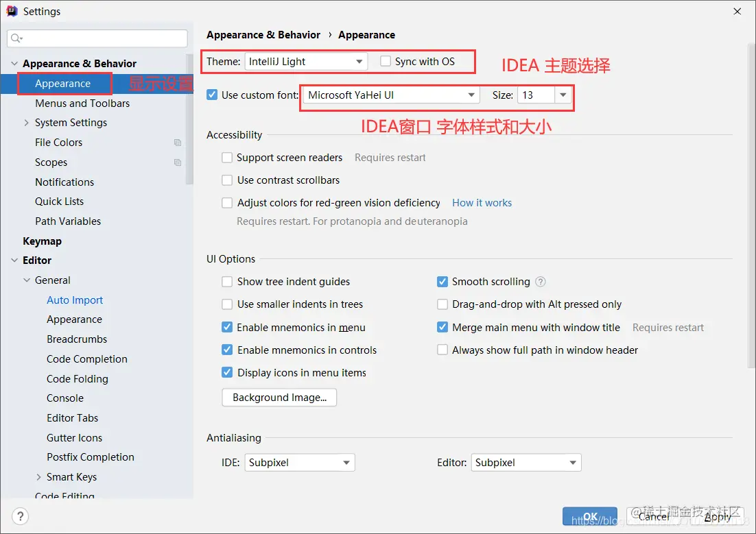Enable Always show full path in window header
756x534 pixels.
(442, 350)
